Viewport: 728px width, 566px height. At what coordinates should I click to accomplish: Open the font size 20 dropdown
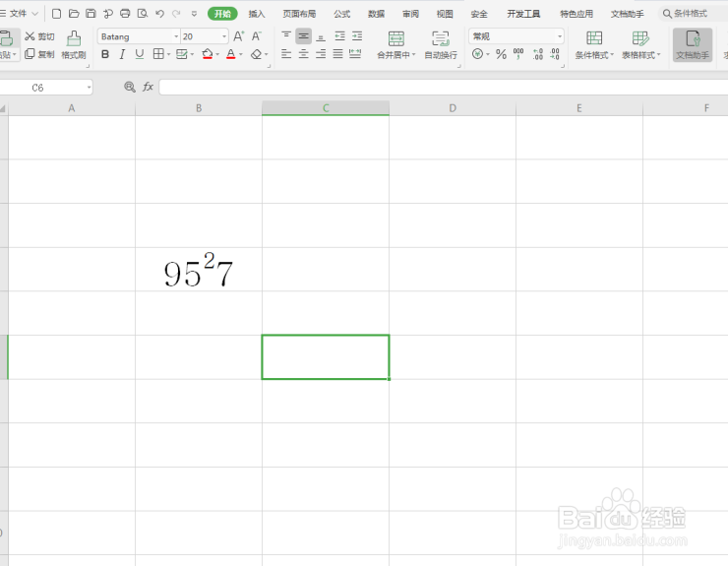pyautogui.click(x=224, y=36)
